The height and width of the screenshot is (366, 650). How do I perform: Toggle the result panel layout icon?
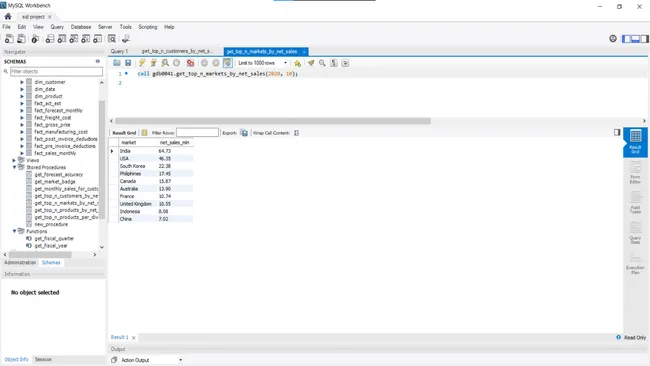pyautogui.click(x=617, y=132)
